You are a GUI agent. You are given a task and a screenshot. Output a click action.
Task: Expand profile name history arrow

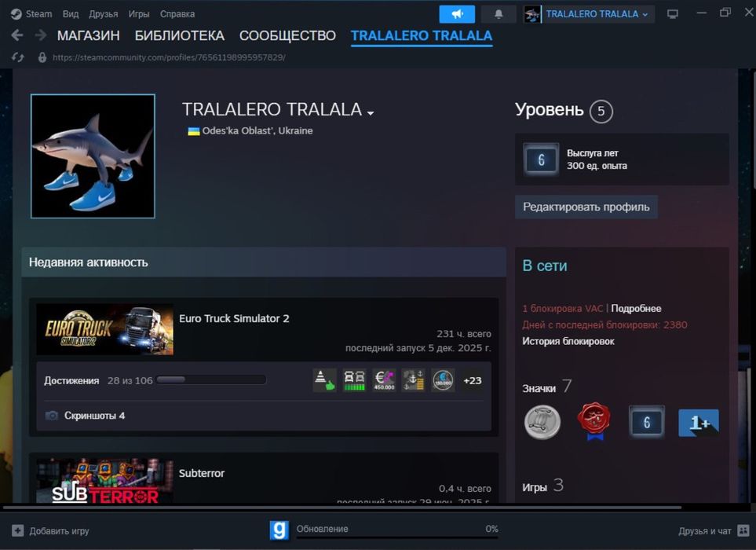371,113
